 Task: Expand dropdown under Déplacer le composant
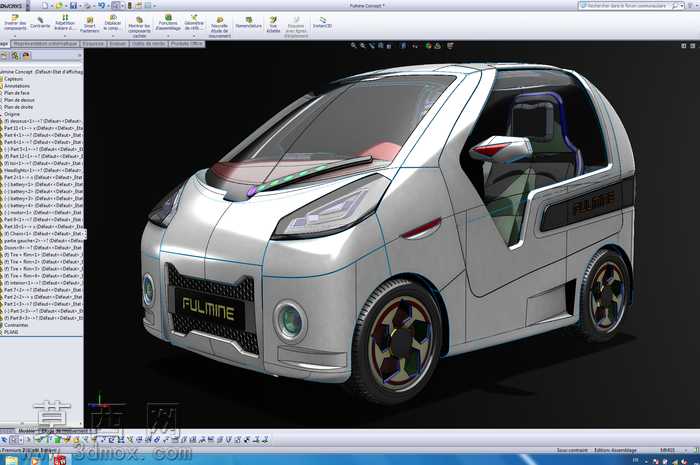pyautogui.click(x=112, y=36)
